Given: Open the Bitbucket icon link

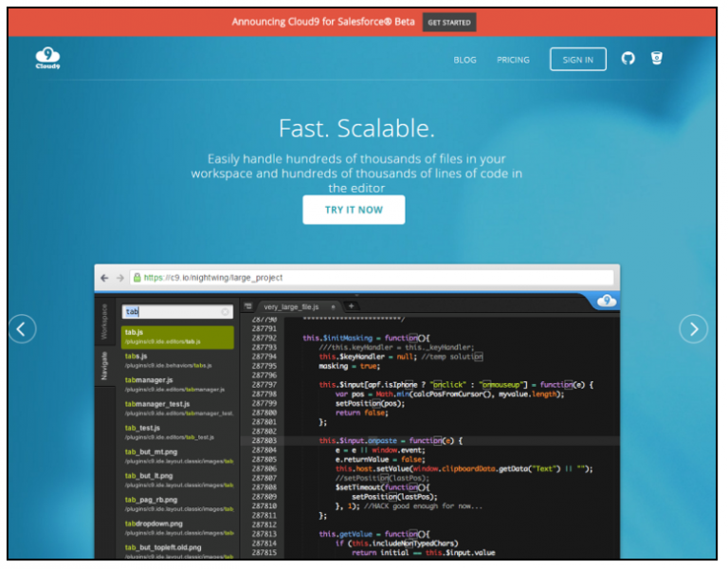Looking at the screenshot, I should click(x=657, y=59).
